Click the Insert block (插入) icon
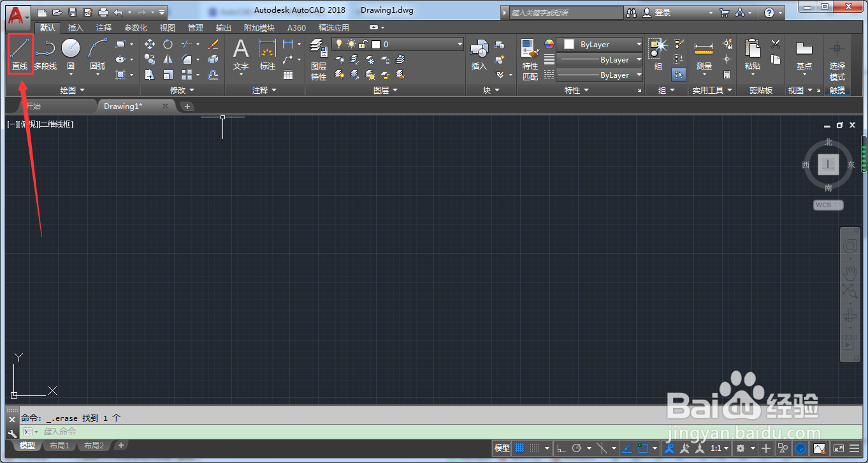 coord(479,55)
